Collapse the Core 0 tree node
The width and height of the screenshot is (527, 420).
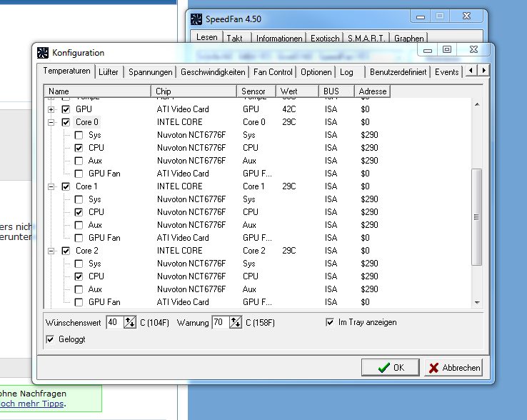point(51,122)
